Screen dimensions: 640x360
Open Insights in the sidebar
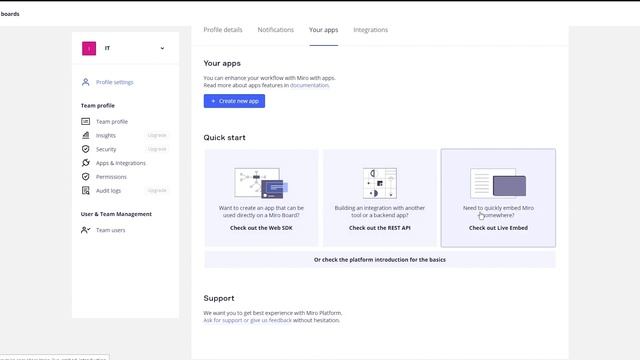(106, 136)
